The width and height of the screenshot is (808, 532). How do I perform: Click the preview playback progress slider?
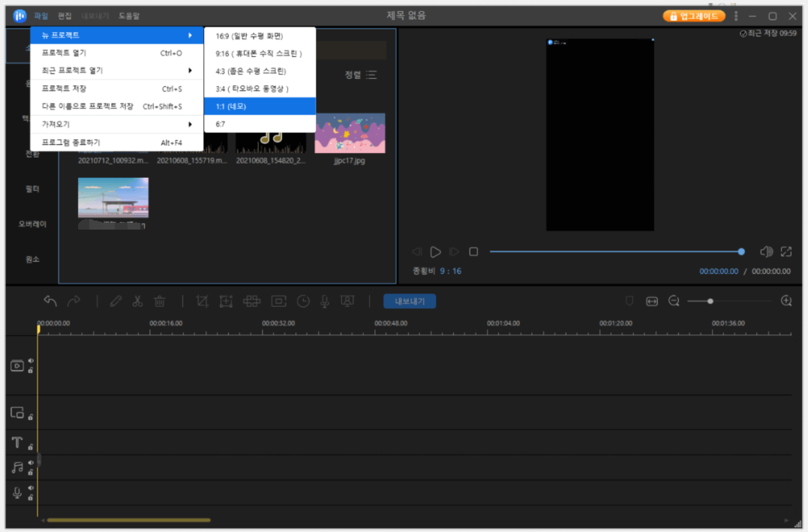click(x=615, y=252)
